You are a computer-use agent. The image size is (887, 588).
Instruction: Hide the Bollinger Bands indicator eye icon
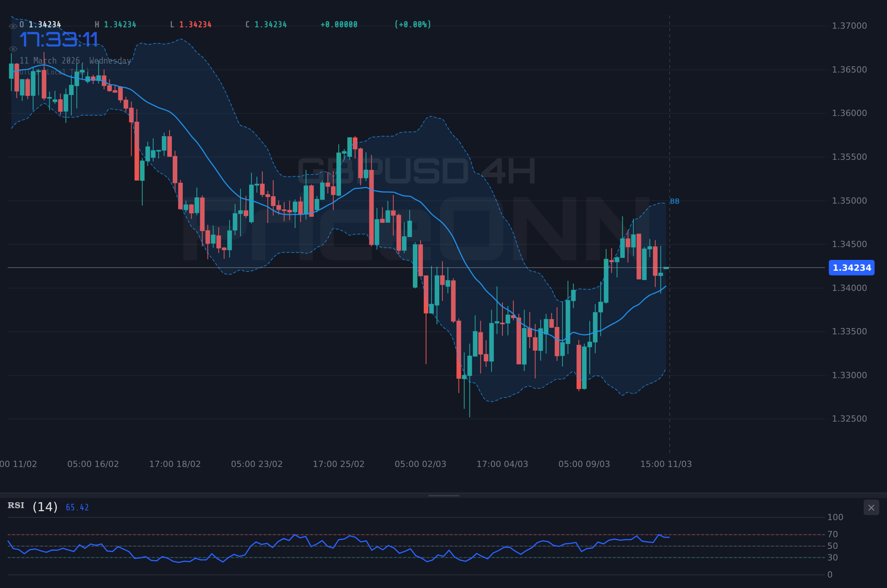pyautogui.click(x=14, y=48)
